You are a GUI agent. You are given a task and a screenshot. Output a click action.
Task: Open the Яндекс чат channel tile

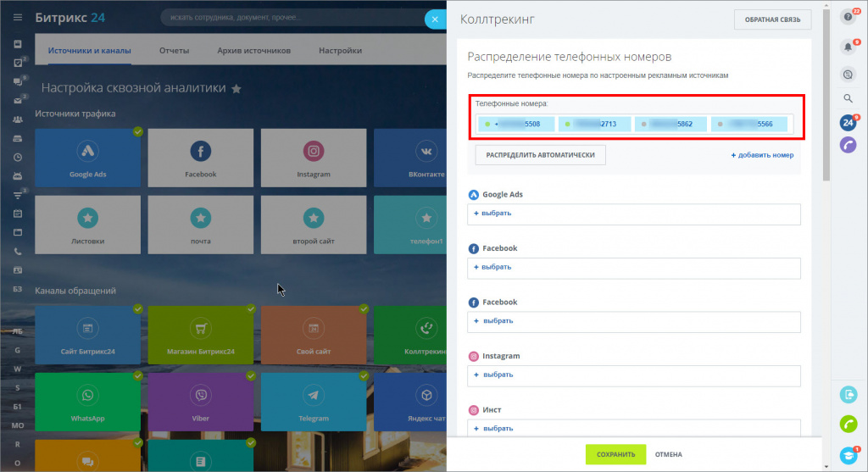pos(410,403)
